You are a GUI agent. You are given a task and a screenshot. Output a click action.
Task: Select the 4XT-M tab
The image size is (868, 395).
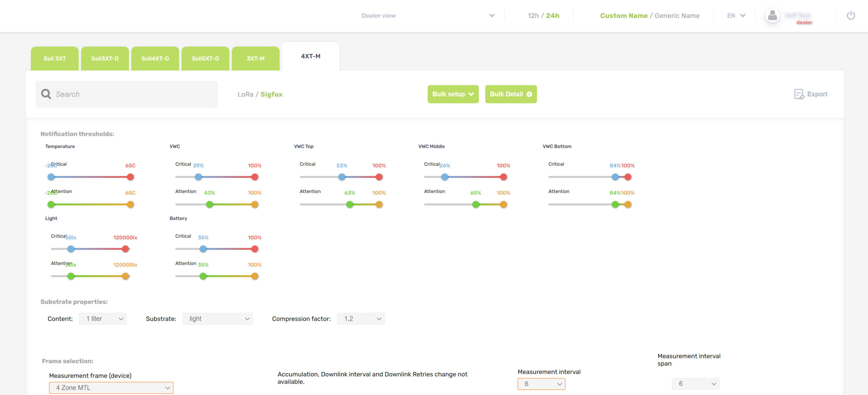click(x=311, y=56)
